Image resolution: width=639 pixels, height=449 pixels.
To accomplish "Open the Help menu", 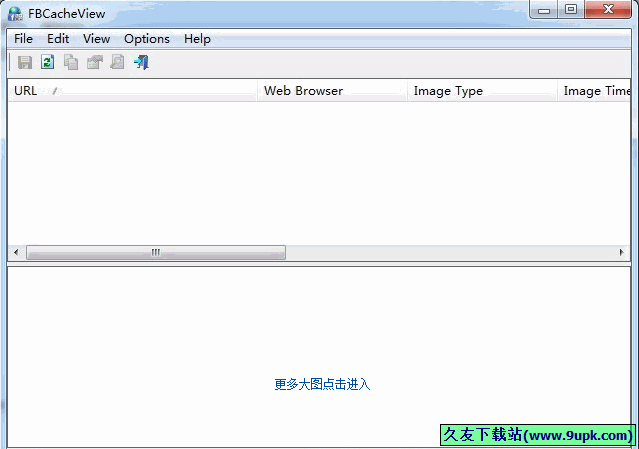I will click(x=197, y=39).
